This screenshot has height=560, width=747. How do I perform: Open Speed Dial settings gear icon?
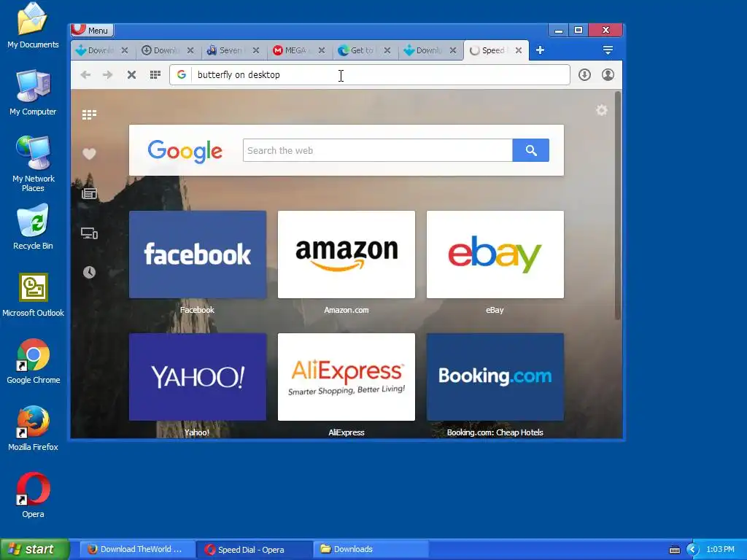point(602,111)
